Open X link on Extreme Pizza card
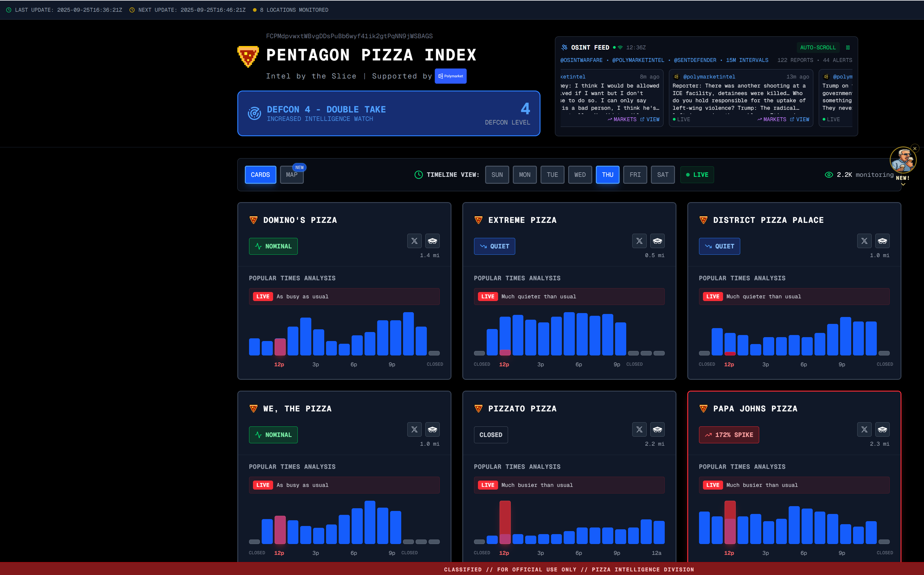 click(x=639, y=241)
